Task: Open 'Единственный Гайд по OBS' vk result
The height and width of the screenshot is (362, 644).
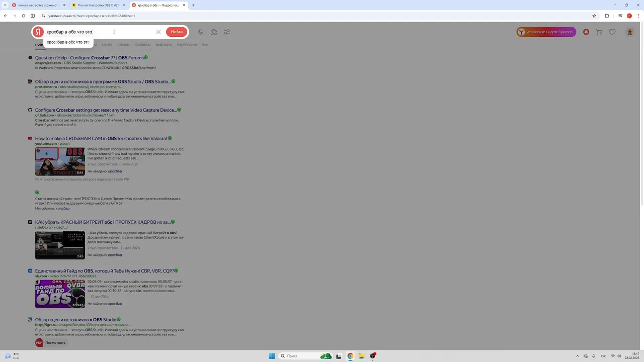Action: click(x=104, y=271)
